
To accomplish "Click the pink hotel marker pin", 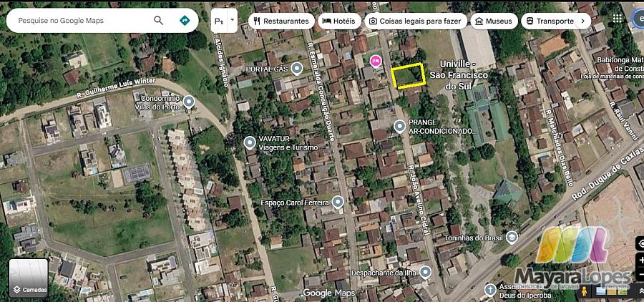I will [x=376, y=62].
